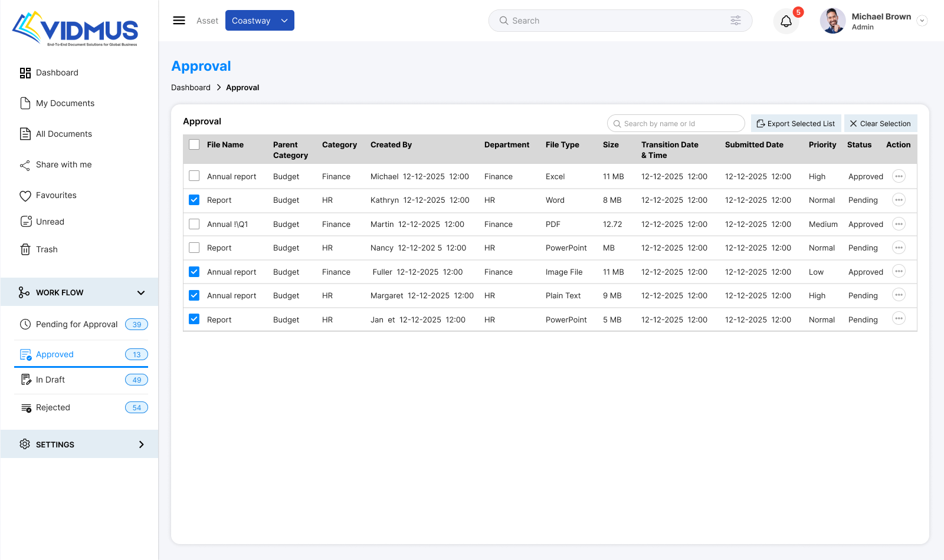Click the hamburger menu icon
944x560 pixels.
pyautogui.click(x=179, y=21)
